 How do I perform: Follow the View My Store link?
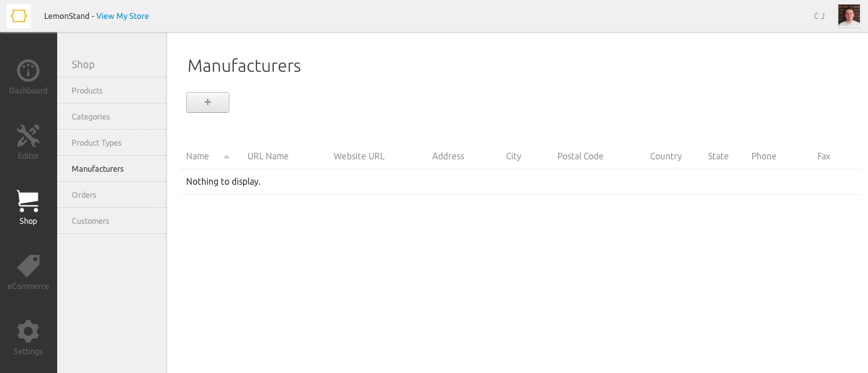(x=122, y=16)
